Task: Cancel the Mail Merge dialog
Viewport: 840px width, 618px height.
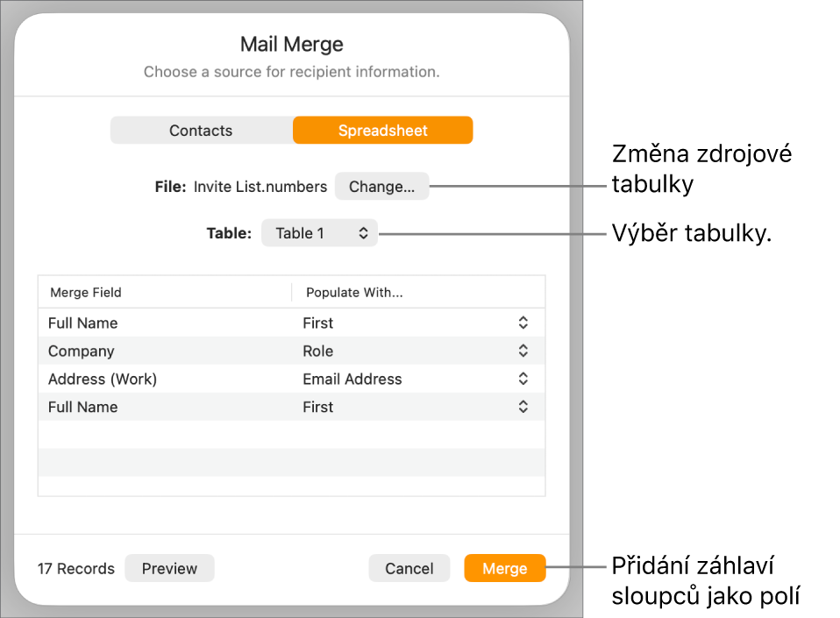Action: (x=409, y=568)
